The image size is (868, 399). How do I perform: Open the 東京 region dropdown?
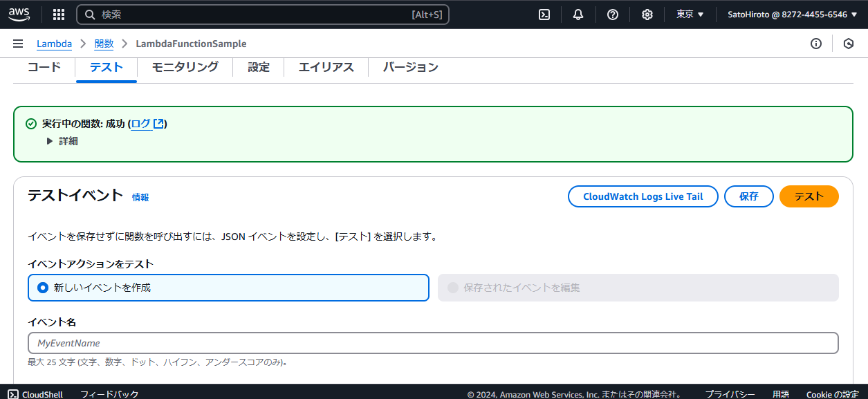690,13
